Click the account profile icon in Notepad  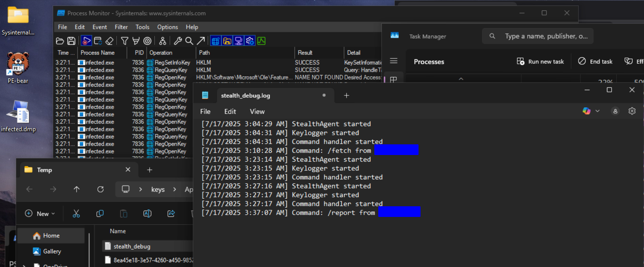(615, 111)
